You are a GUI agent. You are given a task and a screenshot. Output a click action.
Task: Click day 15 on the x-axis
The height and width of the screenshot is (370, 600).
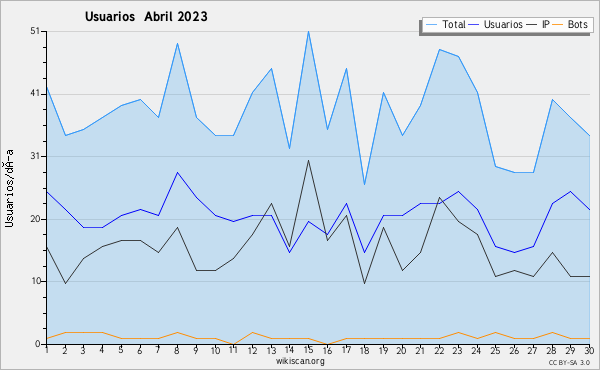308,350
